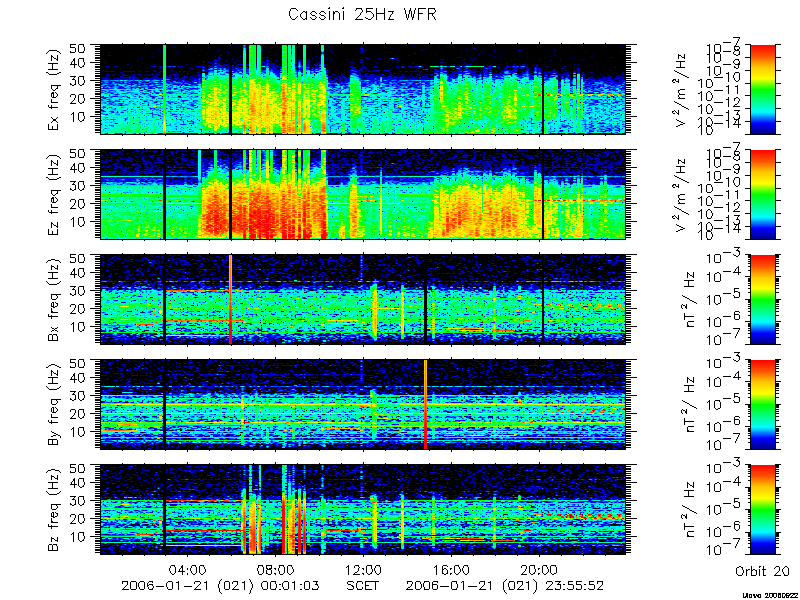This screenshot has height=600, width=800.
Task: Click the "Cassini 25Hz WFR" plot title
Action: coord(362,14)
